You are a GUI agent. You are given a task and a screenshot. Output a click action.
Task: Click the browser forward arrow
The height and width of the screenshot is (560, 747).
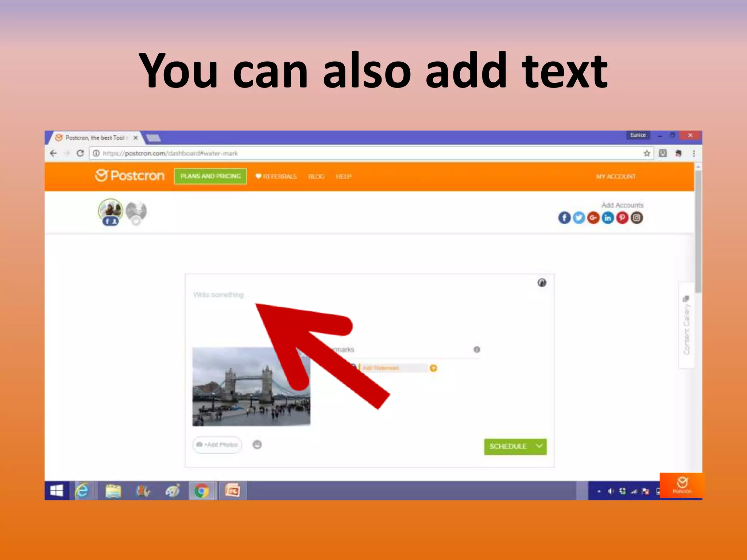click(67, 153)
